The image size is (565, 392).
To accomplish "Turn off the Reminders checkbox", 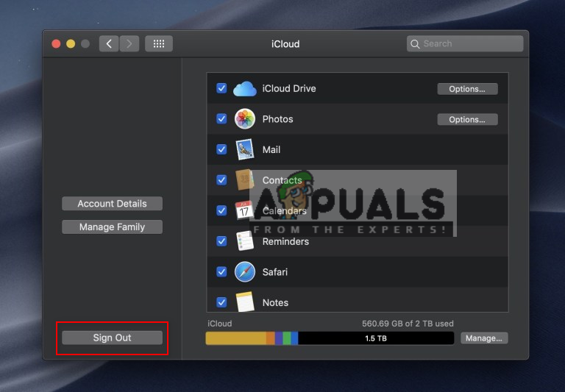I will pos(221,241).
